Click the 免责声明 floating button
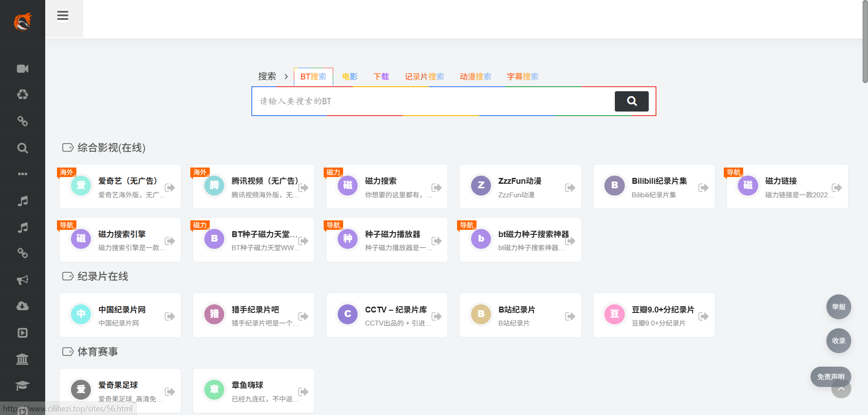The width and height of the screenshot is (868, 415). pyautogui.click(x=831, y=377)
